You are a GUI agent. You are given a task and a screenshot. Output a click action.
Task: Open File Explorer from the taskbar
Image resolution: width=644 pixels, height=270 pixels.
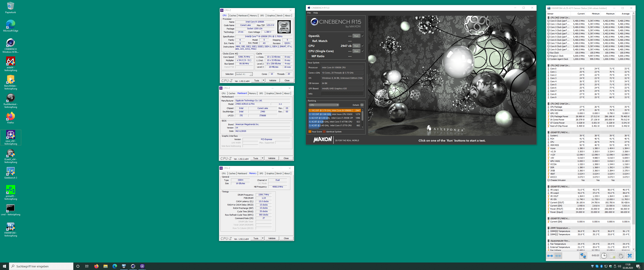click(106, 266)
